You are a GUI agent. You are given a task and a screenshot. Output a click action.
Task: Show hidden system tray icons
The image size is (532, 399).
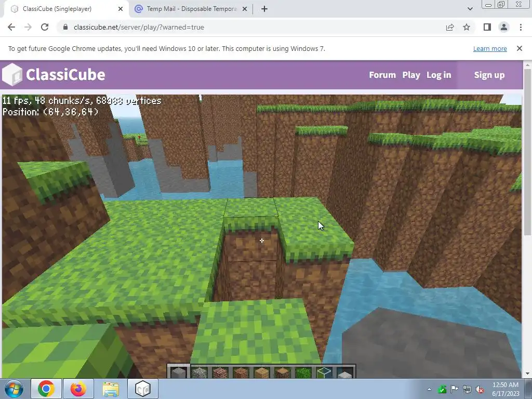click(429, 389)
